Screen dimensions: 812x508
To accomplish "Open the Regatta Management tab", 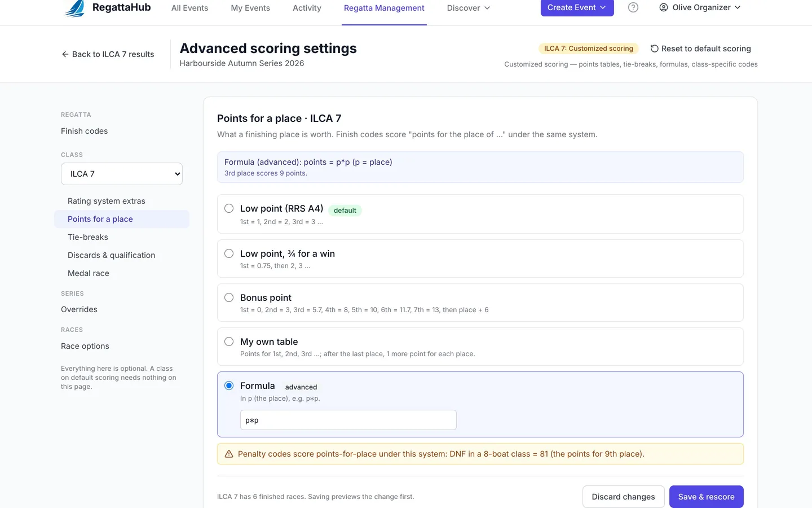I will pyautogui.click(x=384, y=8).
